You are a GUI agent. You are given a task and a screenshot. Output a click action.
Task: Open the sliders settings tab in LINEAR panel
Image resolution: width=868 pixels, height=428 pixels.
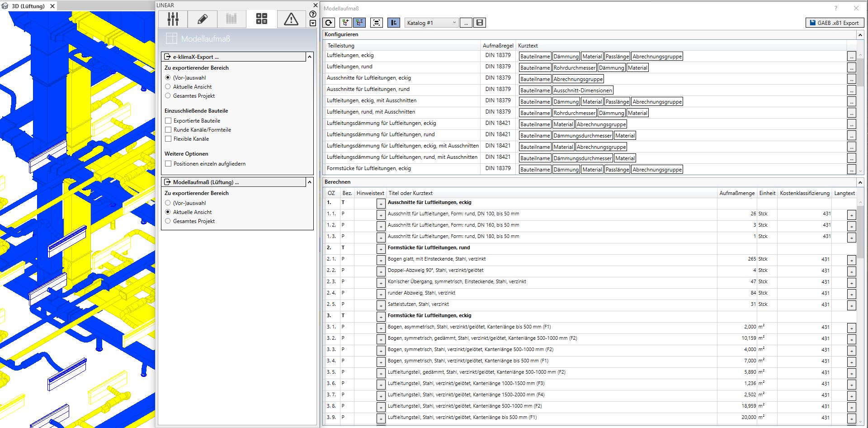[173, 19]
